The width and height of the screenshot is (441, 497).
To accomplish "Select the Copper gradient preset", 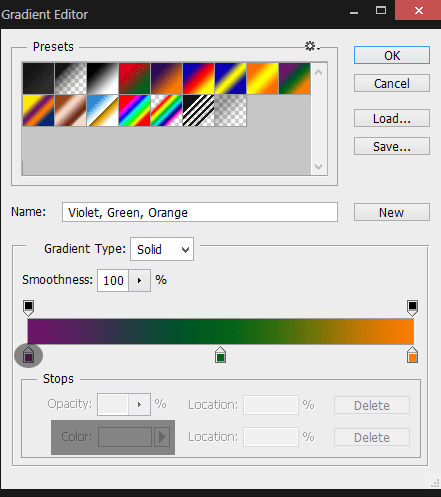I will (x=70, y=110).
